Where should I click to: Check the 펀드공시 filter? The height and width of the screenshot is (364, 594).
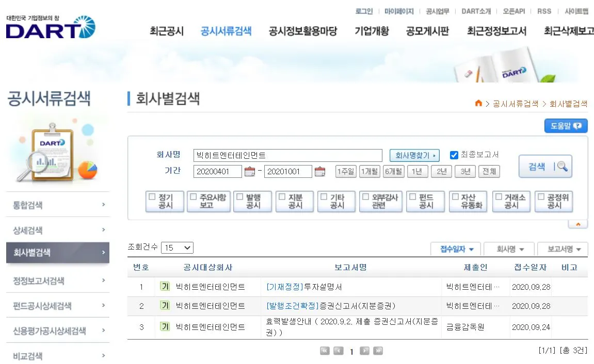[412, 197]
